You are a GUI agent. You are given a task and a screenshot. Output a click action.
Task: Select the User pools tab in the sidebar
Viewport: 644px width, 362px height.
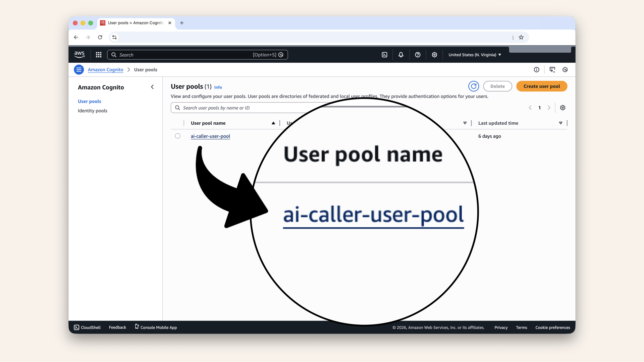coord(89,101)
